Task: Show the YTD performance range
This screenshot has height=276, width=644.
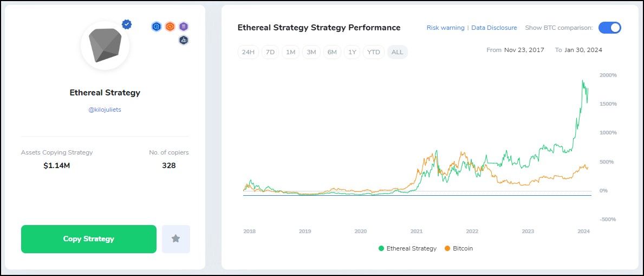Action: 374,52
